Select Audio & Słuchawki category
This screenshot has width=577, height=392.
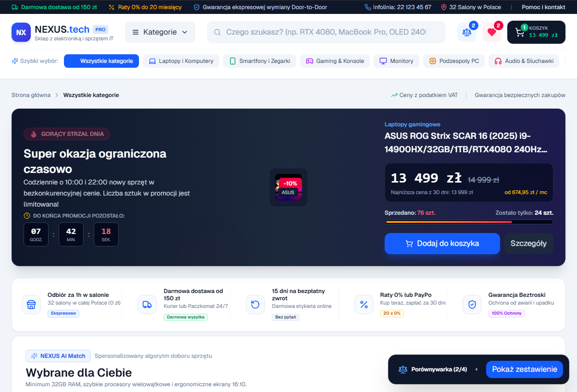(524, 61)
